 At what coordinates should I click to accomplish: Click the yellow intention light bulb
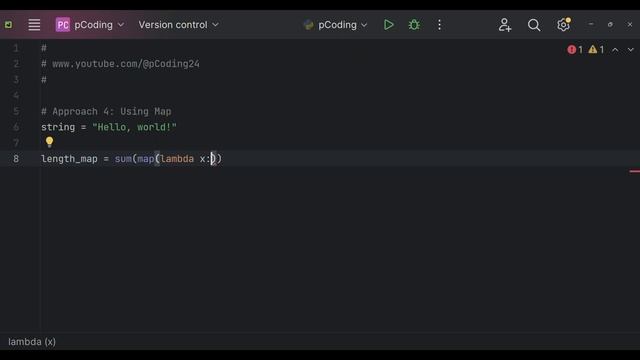click(49, 142)
